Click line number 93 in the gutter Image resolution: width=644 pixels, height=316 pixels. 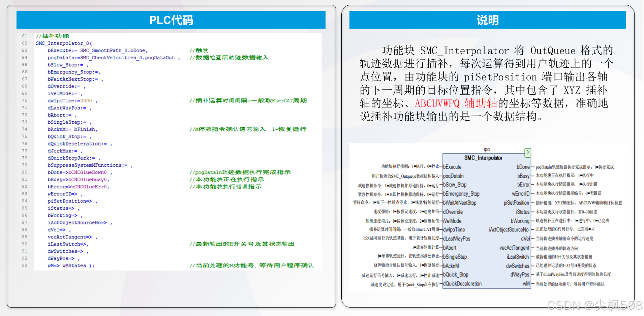point(25,265)
